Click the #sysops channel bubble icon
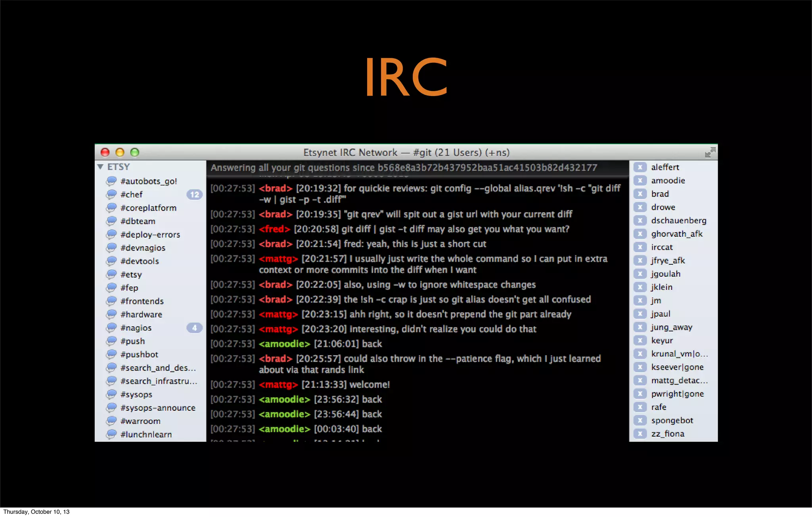The image size is (812, 517). point(111,394)
